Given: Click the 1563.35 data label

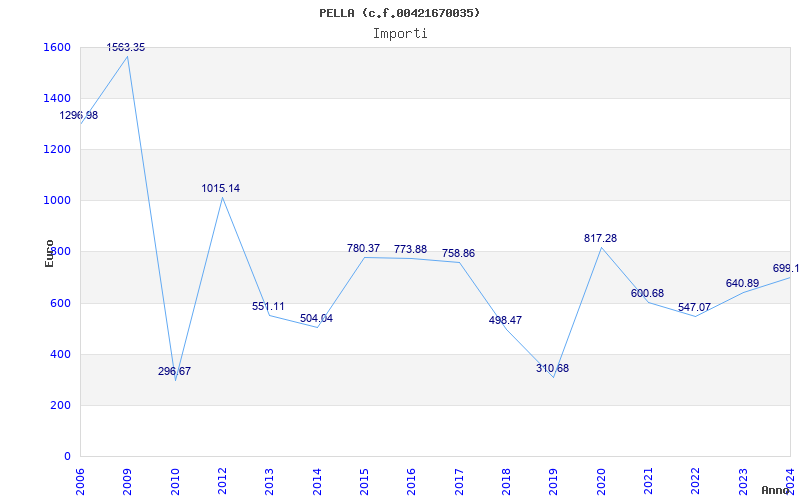Looking at the screenshot, I should tap(126, 47).
